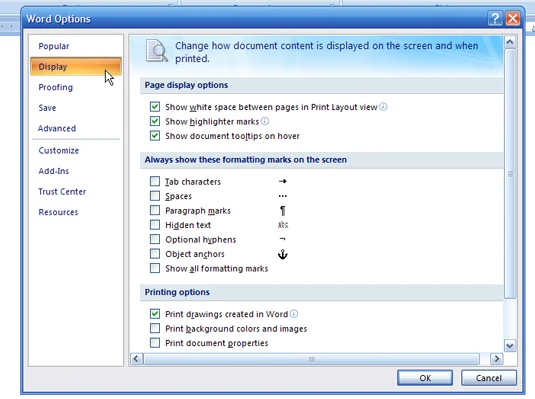Click the Cancel button
The image size is (535, 399).
click(x=489, y=378)
